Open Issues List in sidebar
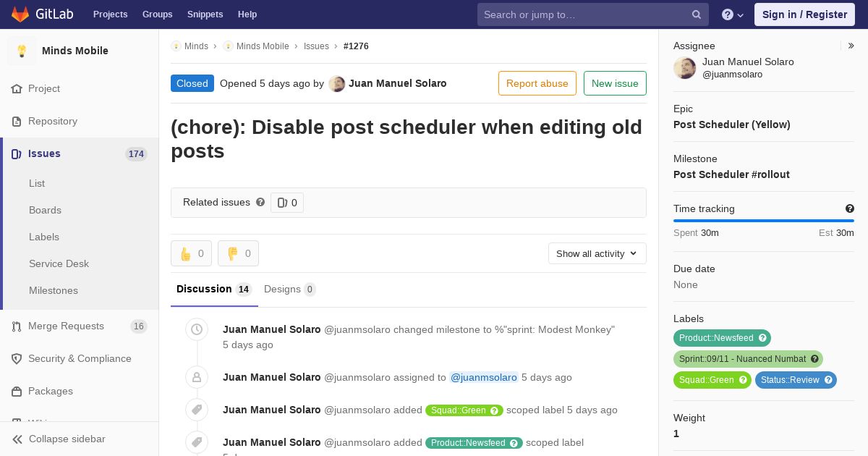Image resolution: width=868 pixels, height=456 pixels. (37, 183)
